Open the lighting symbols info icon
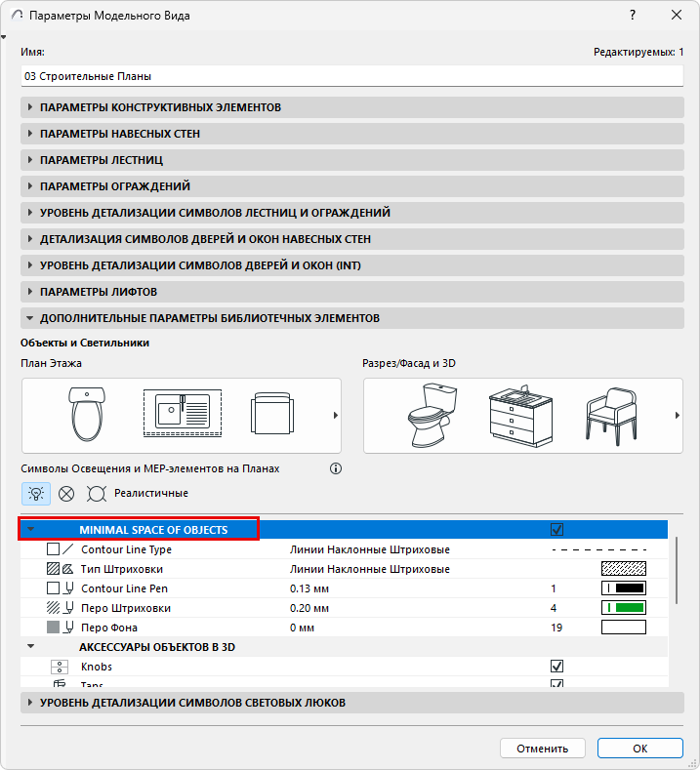Viewport: 700px width, 770px height. (x=336, y=468)
